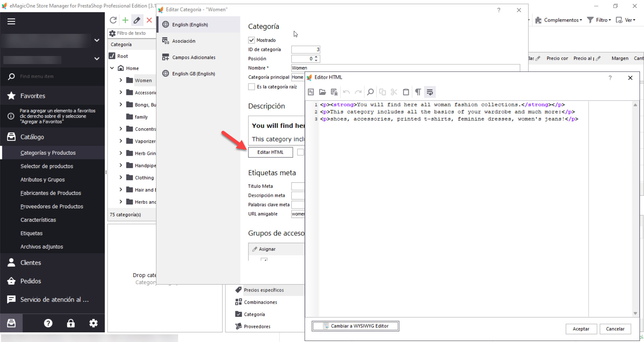Click Undo arrow in Editor HTML toolbar
644x342 pixels.
pos(346,92)
